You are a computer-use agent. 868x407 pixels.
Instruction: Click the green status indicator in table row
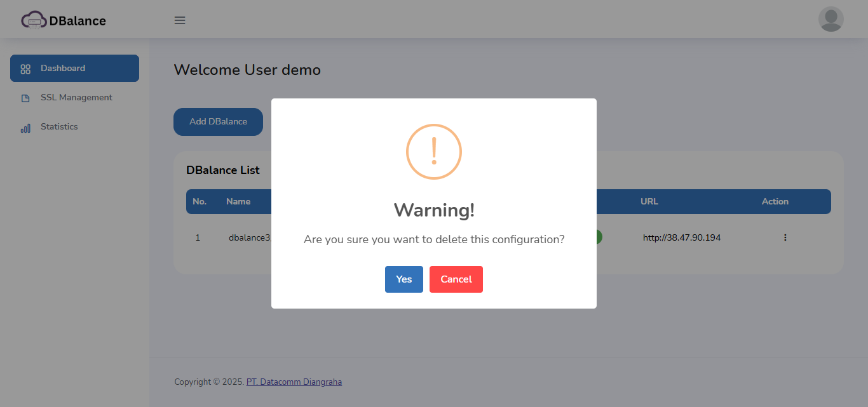[x=598, y=237]
